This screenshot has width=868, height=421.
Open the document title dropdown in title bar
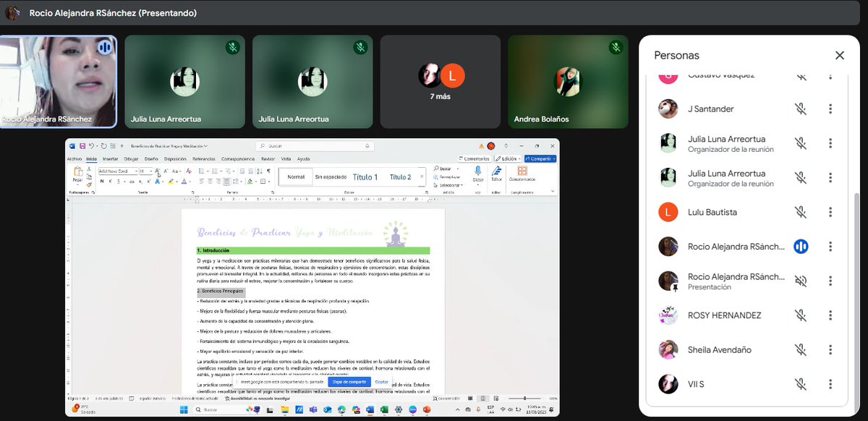point(205,146)
